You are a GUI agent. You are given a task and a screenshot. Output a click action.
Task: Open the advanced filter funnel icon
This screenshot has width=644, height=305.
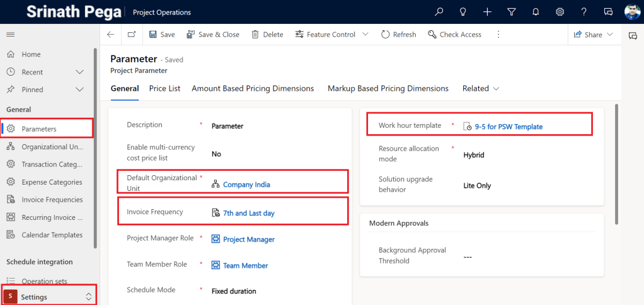(512, 12)
